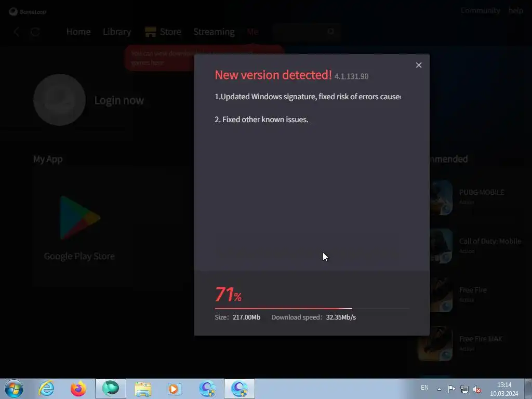Click the network tray icon

tap(464, 389)
